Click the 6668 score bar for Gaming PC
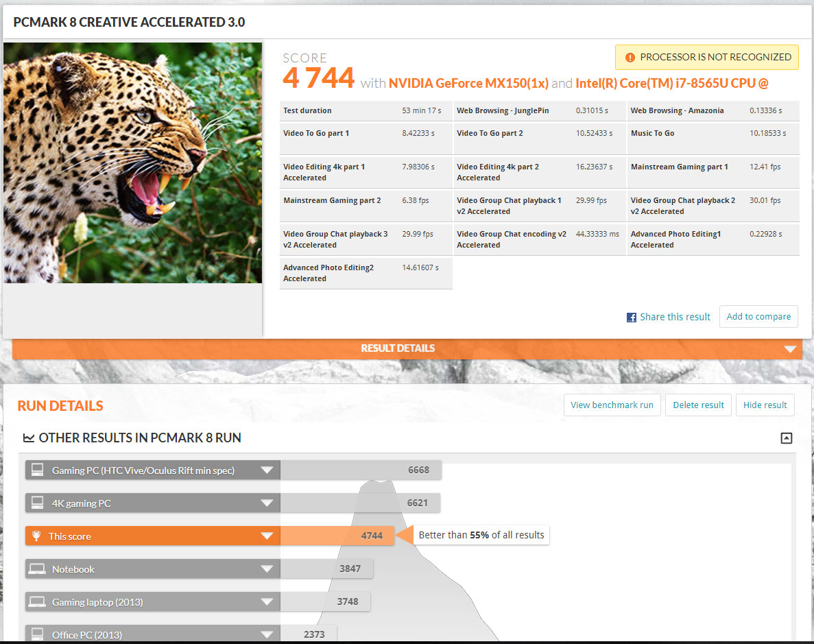 tap(361, 470)
